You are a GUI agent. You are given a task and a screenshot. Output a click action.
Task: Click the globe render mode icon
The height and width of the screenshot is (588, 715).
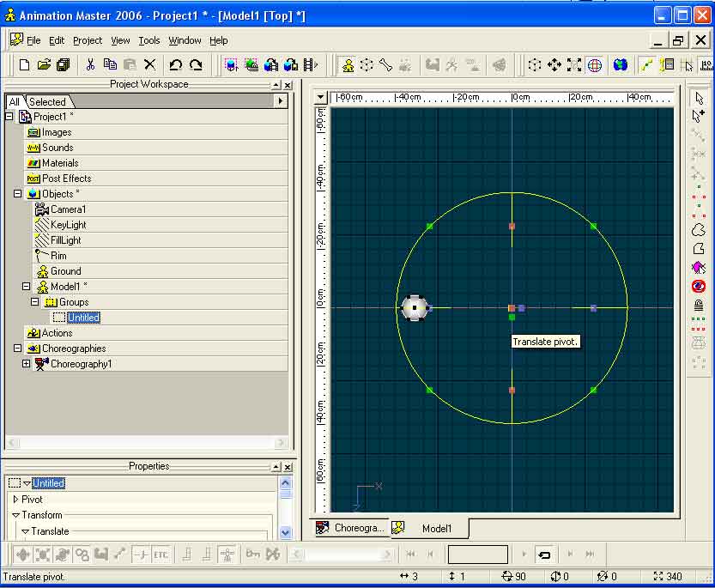point(594,64)
